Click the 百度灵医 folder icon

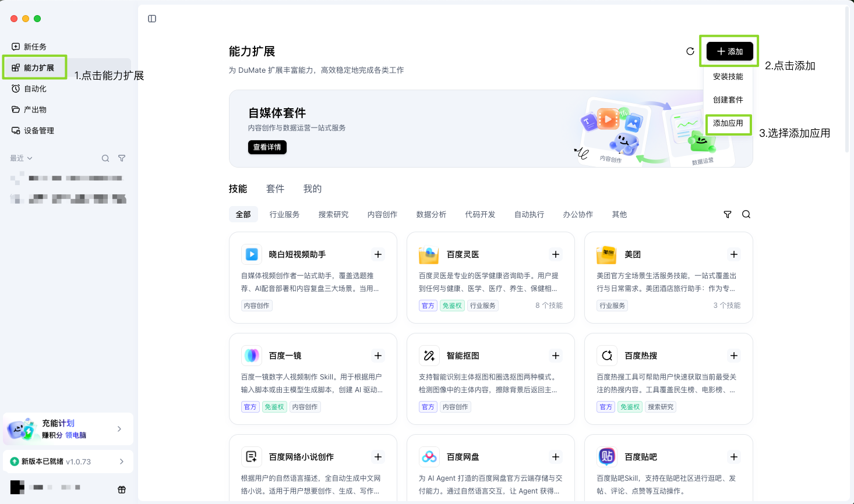point(429,254)
